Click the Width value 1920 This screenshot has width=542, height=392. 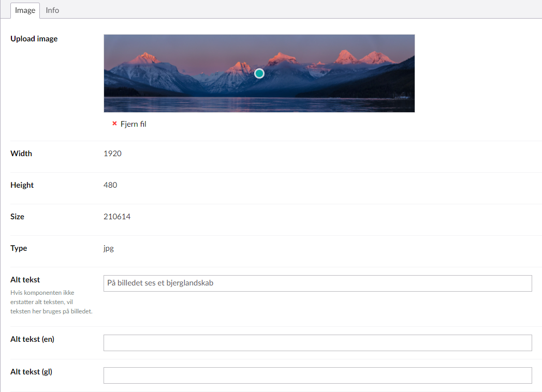(x=112, y=154)
